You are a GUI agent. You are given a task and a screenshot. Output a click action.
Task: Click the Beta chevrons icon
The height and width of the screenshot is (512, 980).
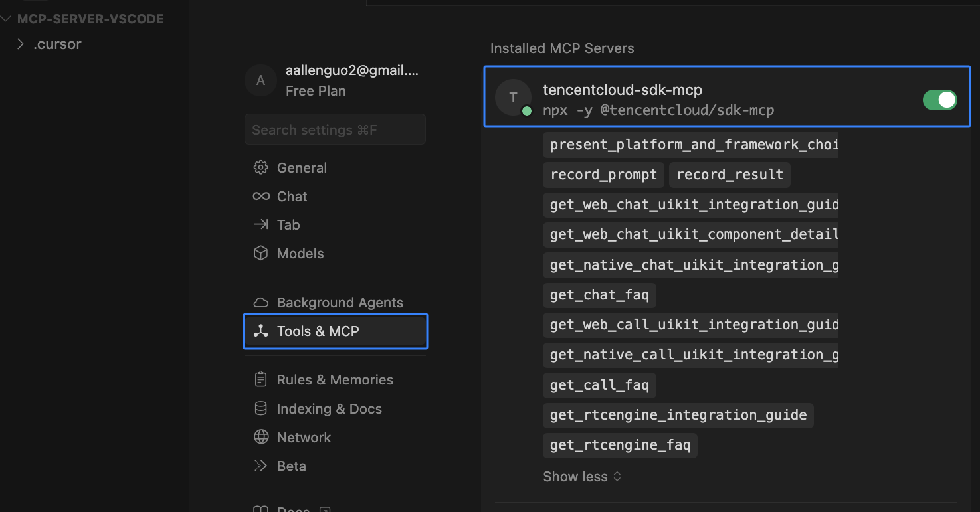260,466
